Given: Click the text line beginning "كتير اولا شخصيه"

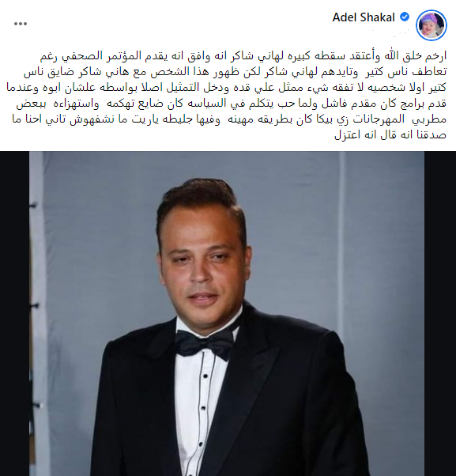Looking at the screenshot, I should tap(226, 88).
